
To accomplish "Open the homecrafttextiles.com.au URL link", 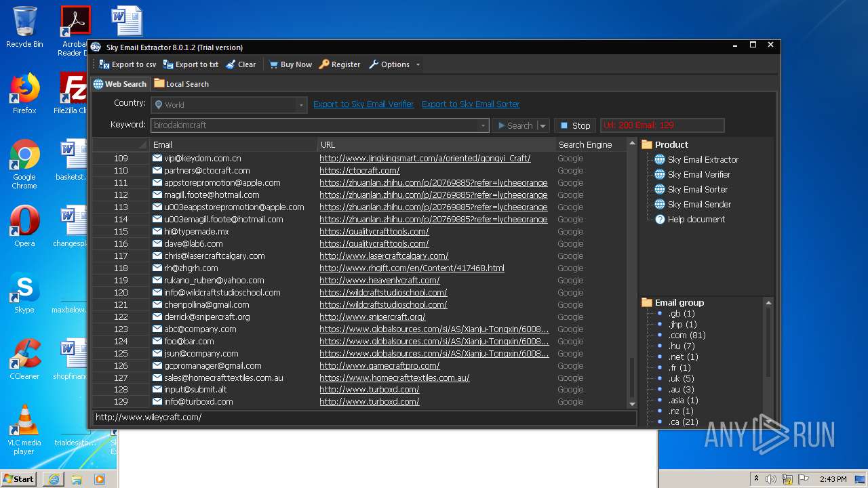I will [395, 378].
